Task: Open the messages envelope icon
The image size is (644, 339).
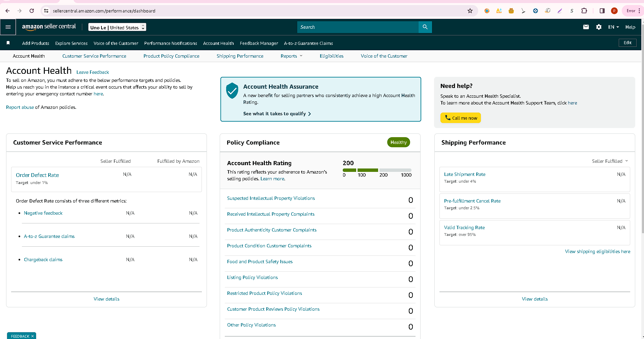Action: pyautogui.click(x=586, y=27)
